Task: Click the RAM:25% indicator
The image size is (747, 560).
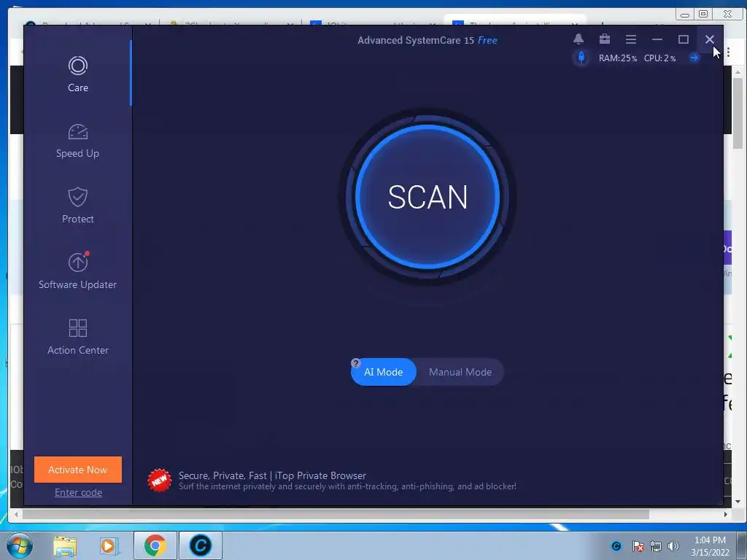Action: pyautogui.click(x=617, y=58)
